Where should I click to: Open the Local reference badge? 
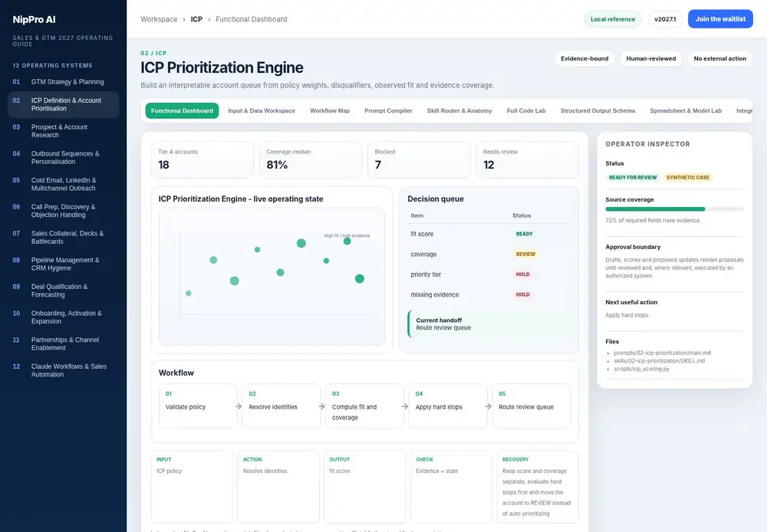(x=612, y=19)
